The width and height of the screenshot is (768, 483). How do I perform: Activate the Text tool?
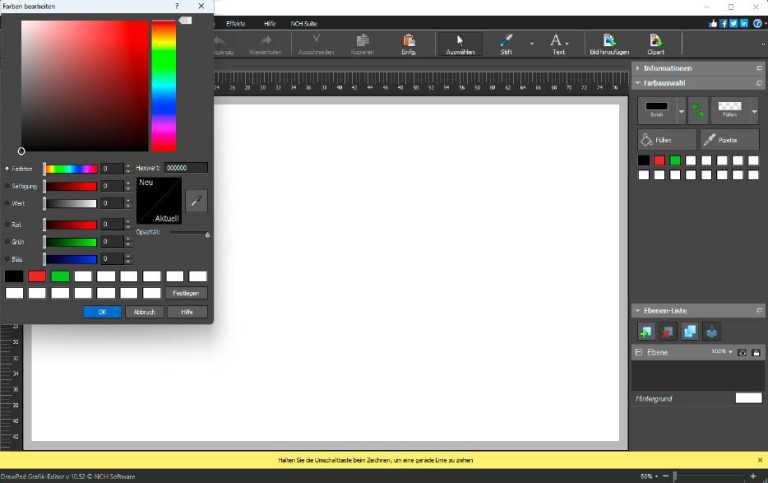click(x=558, y=43)
